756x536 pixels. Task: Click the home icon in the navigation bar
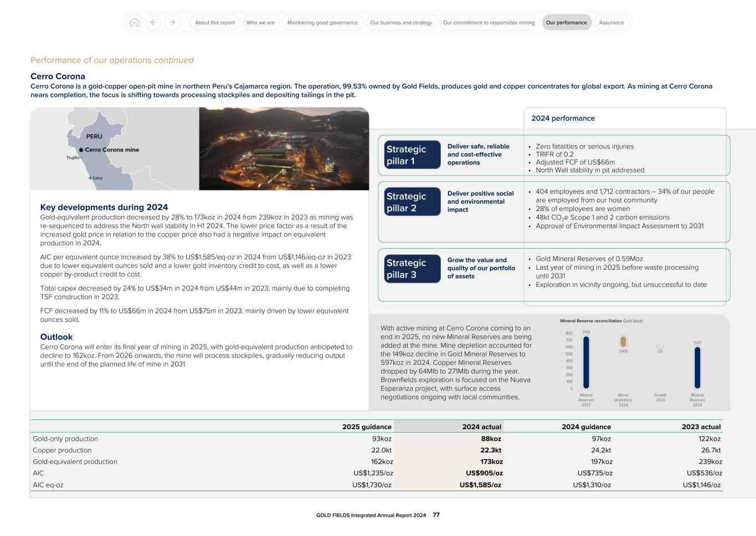135,22
